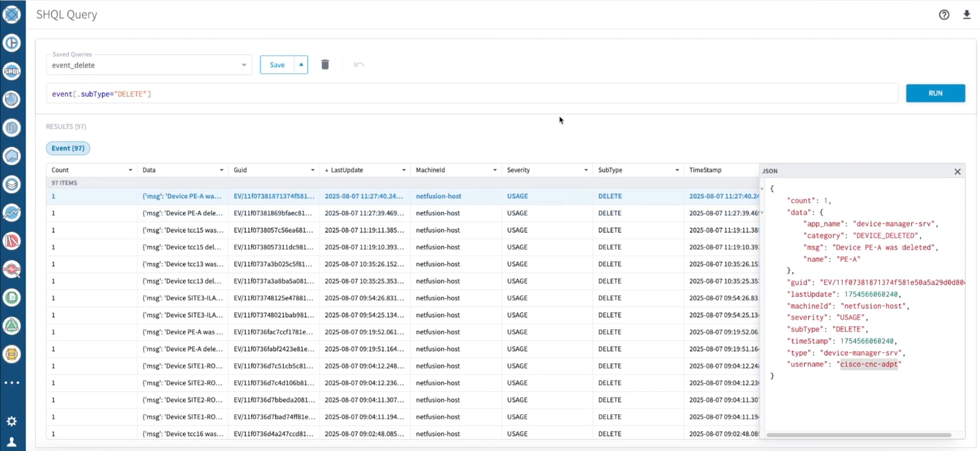
Task: Open the SHQL query sidebar icon
Action: point(12,71)
